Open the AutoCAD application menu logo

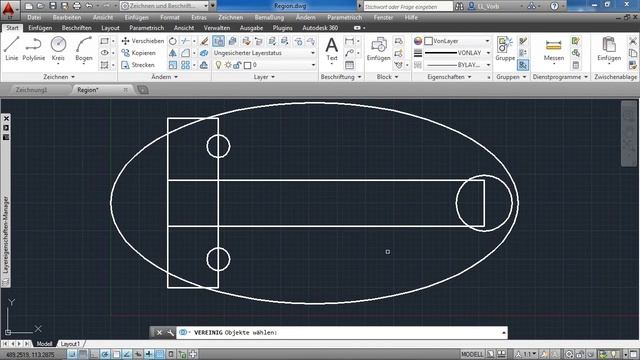pos(9,10)
